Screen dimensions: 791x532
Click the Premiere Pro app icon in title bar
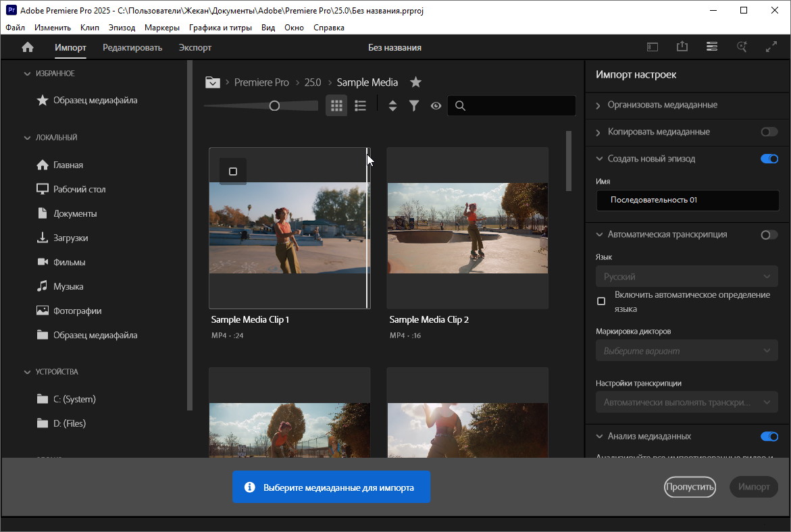click(11, 10)
